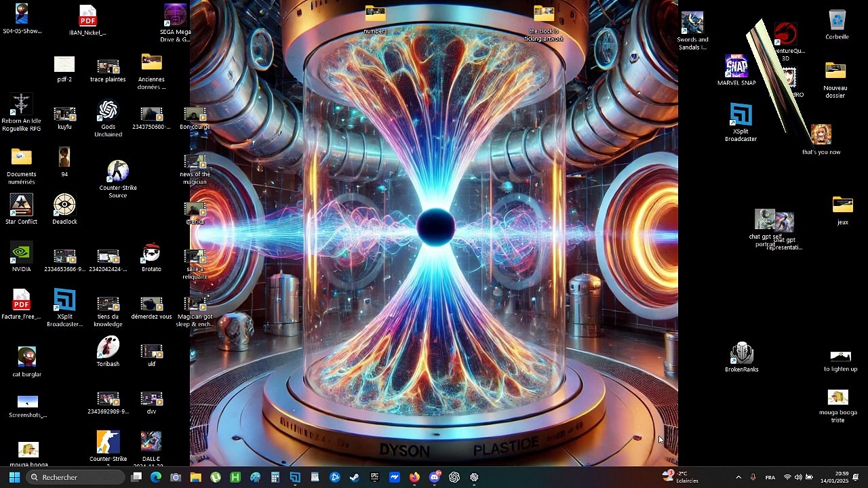The image size is (868, 488).
Task: Select the S04-05-Show... desktop icon
Action: (x=22, y=19)
